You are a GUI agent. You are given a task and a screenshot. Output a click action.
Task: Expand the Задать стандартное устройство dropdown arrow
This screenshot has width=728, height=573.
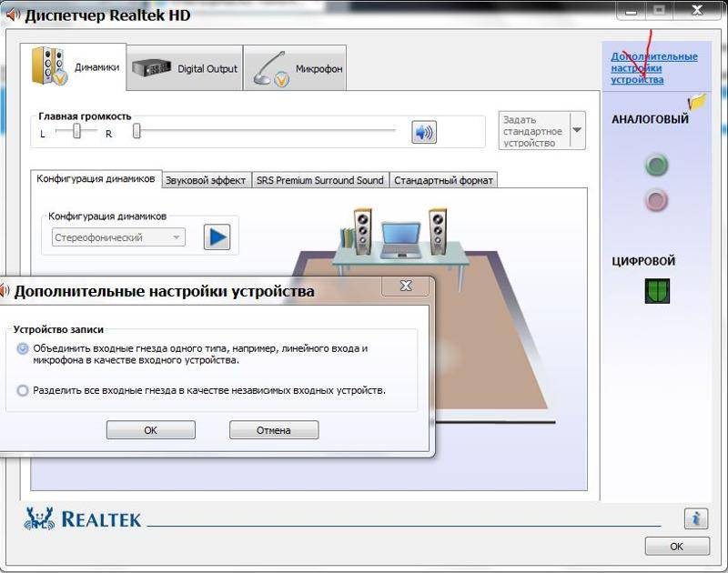tap(577, 130)
